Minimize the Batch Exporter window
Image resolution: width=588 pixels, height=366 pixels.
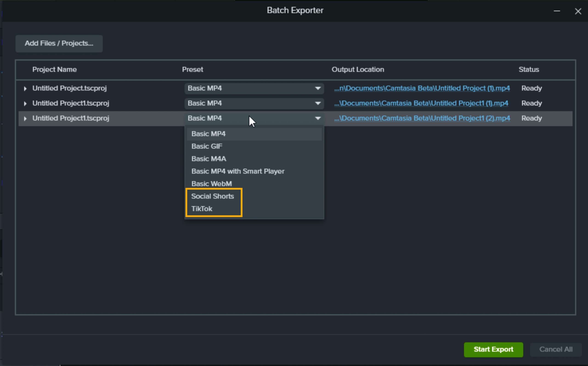557,11
